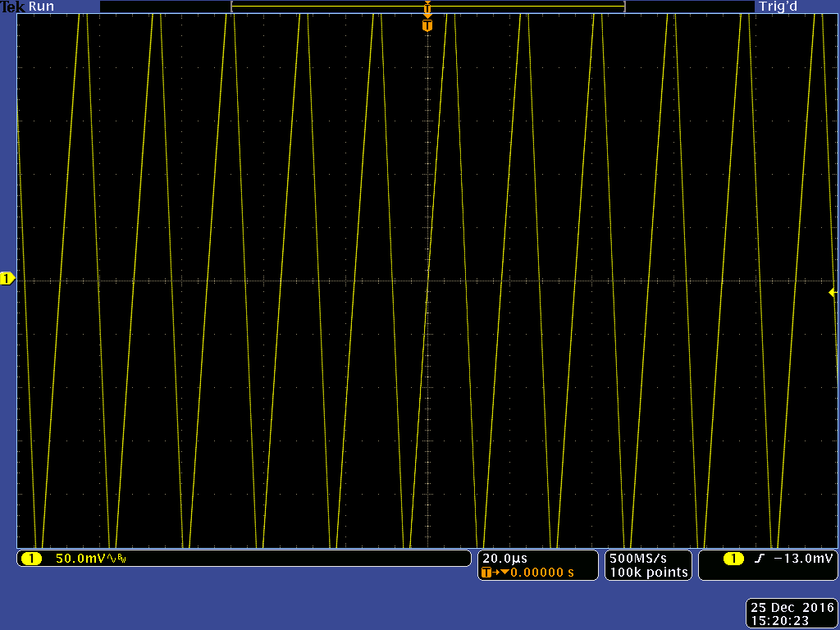Click the rising edge trigger slope icon

pyautogui.click(x=759, y=559)
